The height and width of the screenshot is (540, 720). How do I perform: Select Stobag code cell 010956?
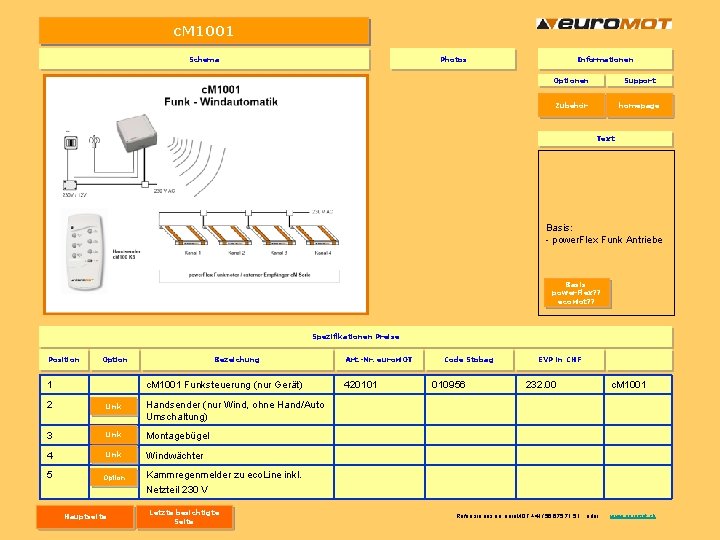[470, 385]
